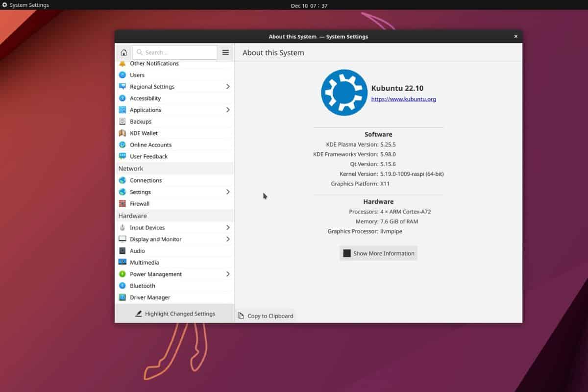Open the Audio settings icon
Viewport: 588px width, 392px height.
pyautogui.click(x=123, y=250)
